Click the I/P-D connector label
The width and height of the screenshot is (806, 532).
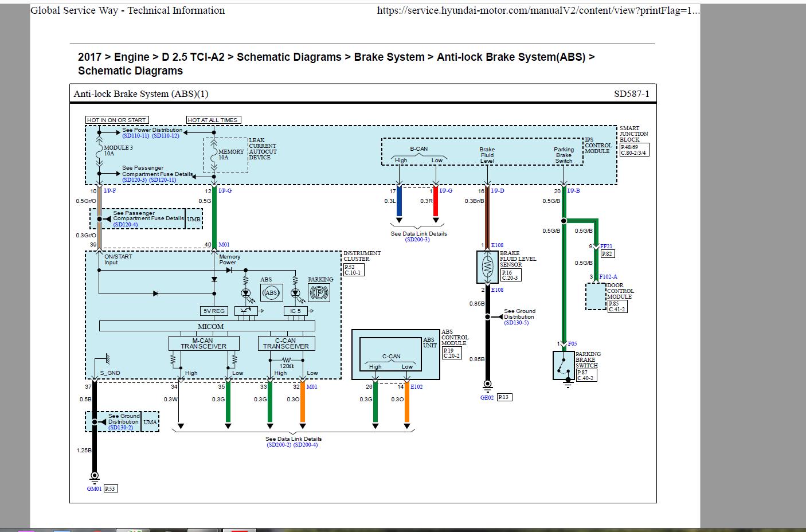pyautogui.click(x=498, y=190)
